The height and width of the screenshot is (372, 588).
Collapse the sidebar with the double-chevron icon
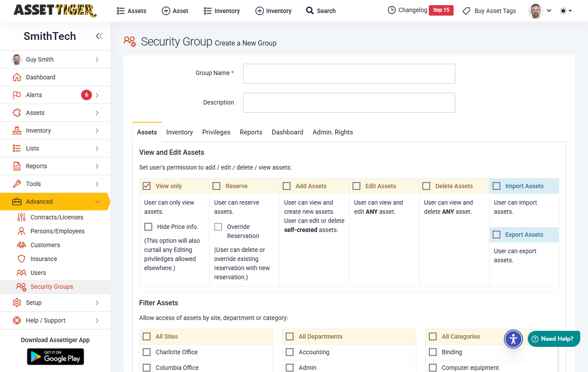pyautogui.click(x=99, y=36)
